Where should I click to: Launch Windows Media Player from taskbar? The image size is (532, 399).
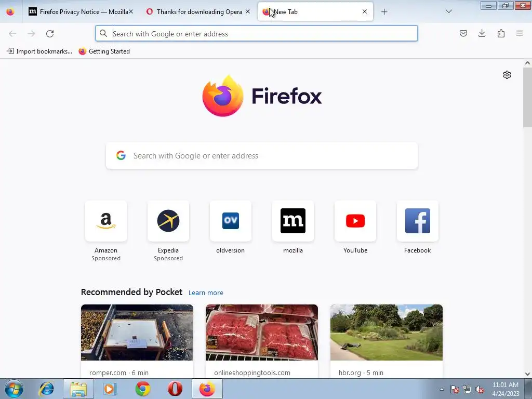[x=110, y=389]
